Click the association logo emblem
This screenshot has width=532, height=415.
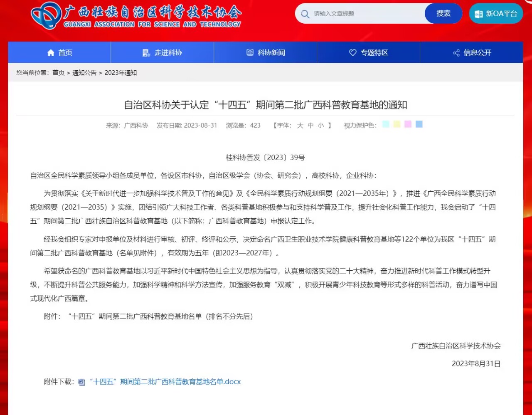point(46,15)
